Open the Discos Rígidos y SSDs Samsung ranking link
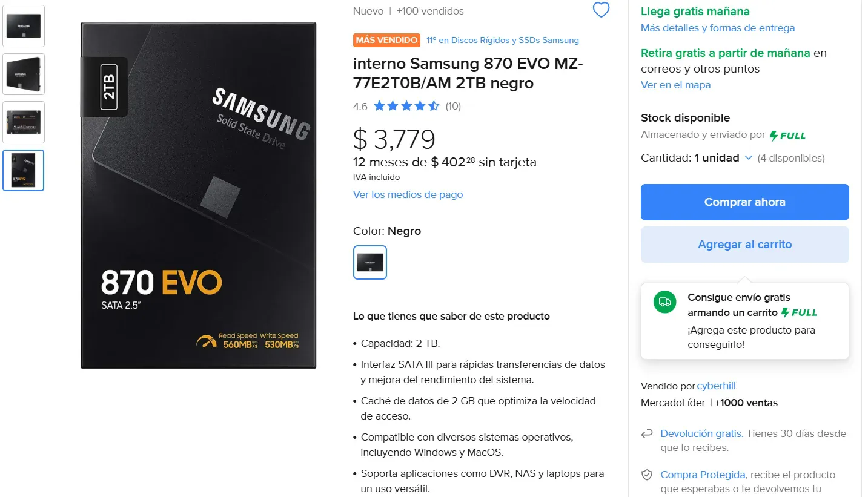The image size is (868, 497). pyautogui.click(x=503, y=40)
